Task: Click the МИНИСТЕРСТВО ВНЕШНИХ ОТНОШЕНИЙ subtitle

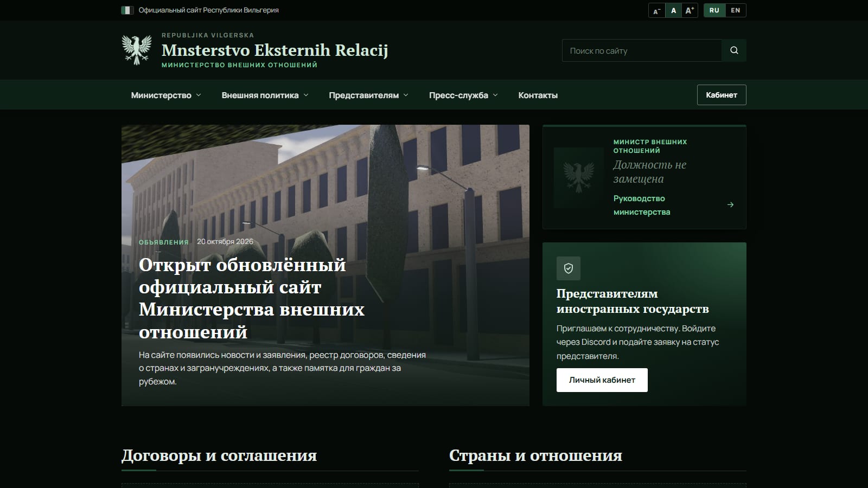Action: pyautogui.click(x=239, y=65)
